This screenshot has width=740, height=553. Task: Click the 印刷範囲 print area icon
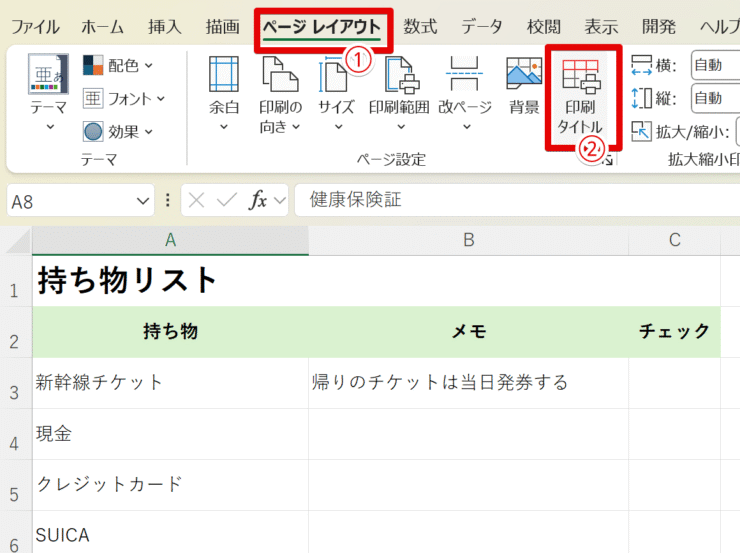402,74
